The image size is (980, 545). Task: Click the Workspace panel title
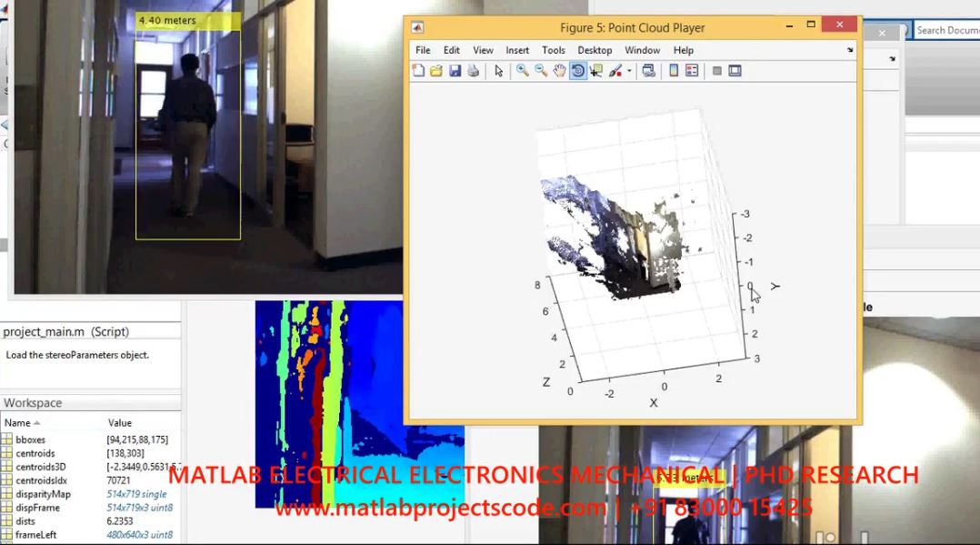33,403
